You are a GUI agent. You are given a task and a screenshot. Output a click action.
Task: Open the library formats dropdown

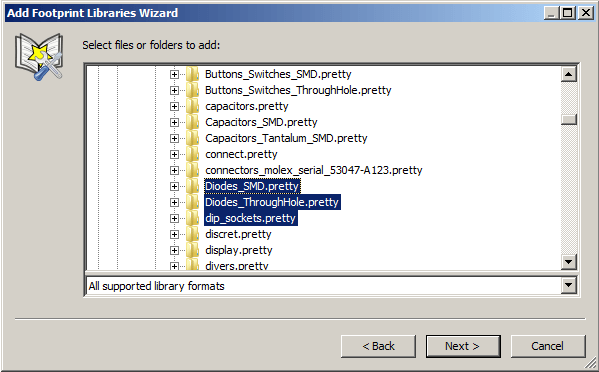tap(568, 285)
